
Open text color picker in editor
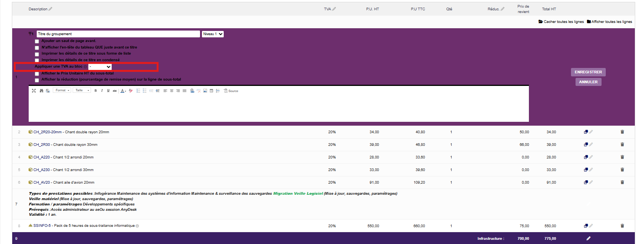pyautogui.click(x=123, y=90)
